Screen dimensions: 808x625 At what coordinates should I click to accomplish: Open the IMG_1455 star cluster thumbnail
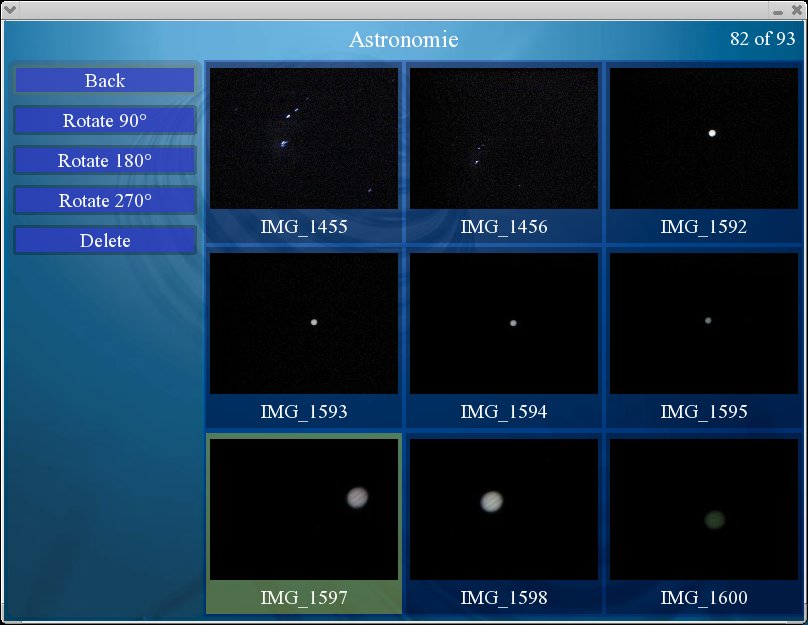[x=304, y=139]
